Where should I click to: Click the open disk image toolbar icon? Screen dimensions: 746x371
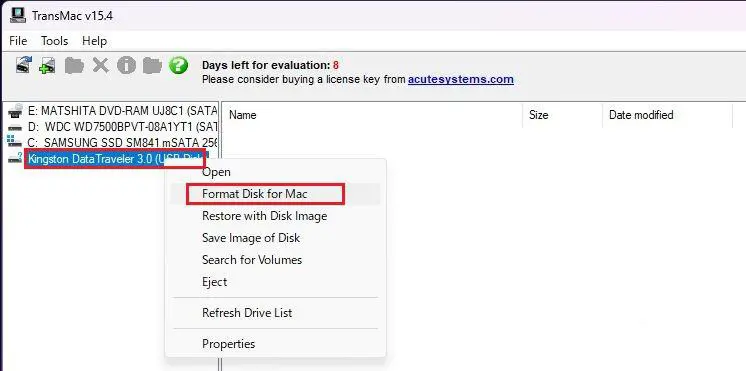48,66
